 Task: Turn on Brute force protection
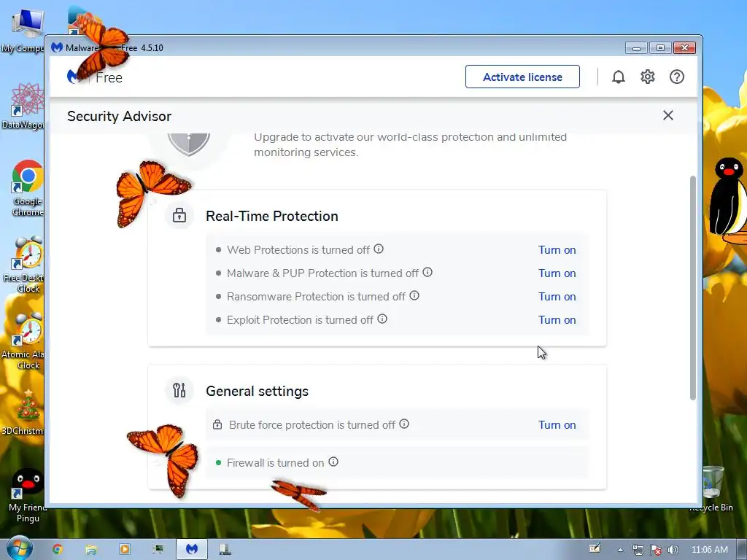[x=557, y=425]
